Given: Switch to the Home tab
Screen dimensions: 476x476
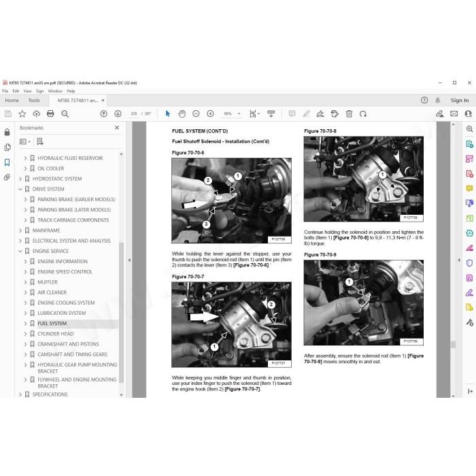Looking at the screenshot, I should point(12,100).
